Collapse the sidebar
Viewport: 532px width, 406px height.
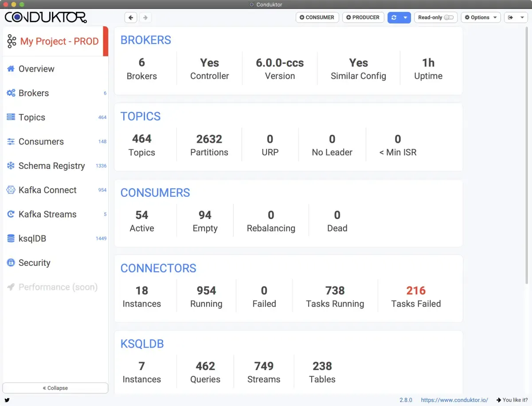pos(55,388)
